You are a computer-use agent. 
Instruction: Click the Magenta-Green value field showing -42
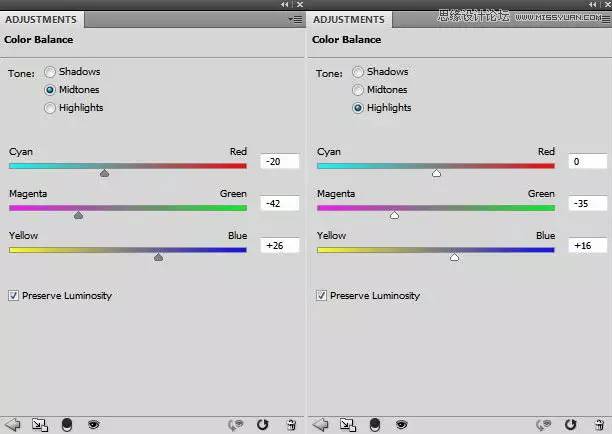click(x=279, y=203)
